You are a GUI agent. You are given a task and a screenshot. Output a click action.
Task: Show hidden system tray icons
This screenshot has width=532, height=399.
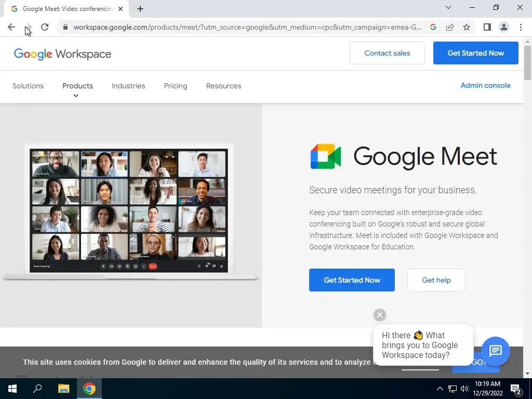click(440, 389)
